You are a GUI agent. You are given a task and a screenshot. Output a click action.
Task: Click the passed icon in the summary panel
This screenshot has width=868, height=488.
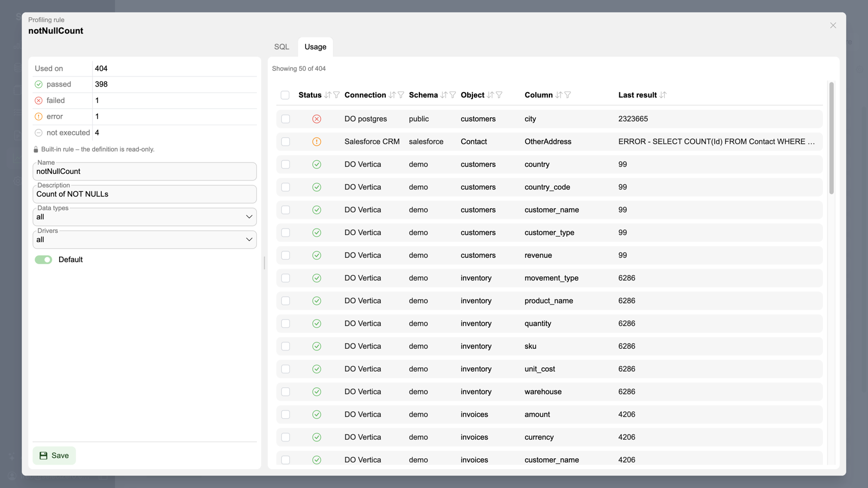38,84
